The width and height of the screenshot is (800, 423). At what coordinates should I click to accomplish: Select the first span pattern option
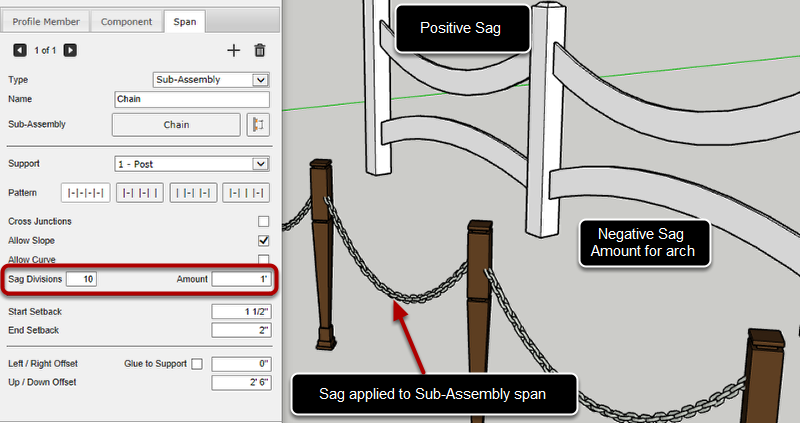[x=84, y=193]
